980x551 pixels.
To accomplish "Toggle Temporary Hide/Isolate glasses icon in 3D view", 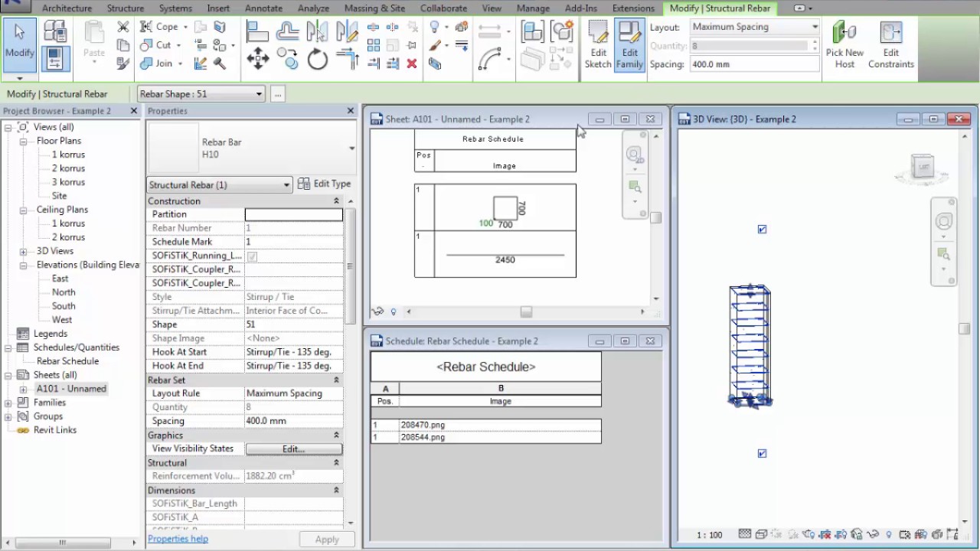I will [873, 535].
